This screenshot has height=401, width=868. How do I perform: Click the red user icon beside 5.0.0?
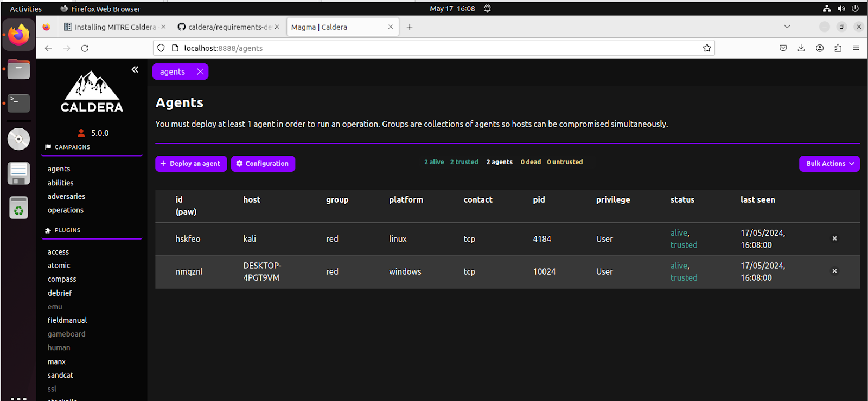coord(81,133)
